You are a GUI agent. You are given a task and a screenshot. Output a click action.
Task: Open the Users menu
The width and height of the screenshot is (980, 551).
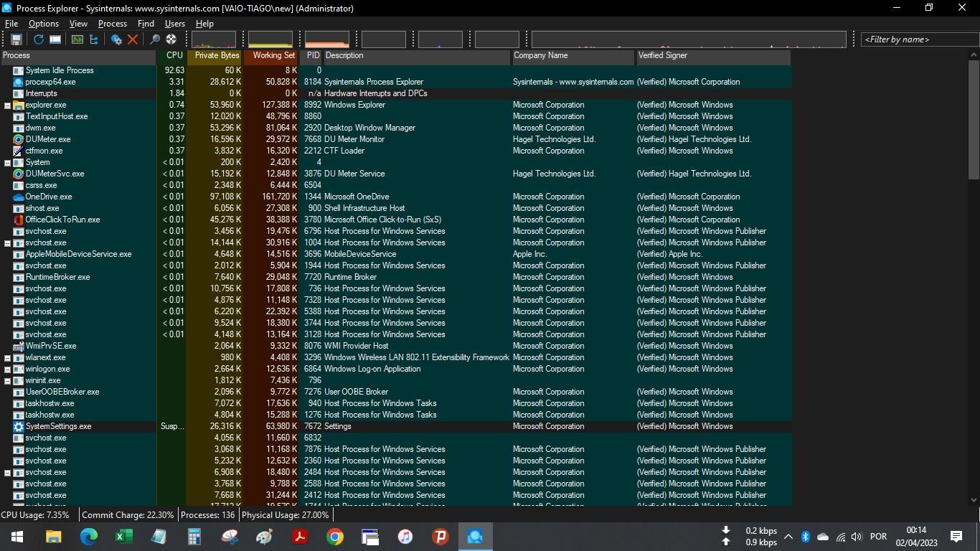pyautogui.click(x=175, y=24)
